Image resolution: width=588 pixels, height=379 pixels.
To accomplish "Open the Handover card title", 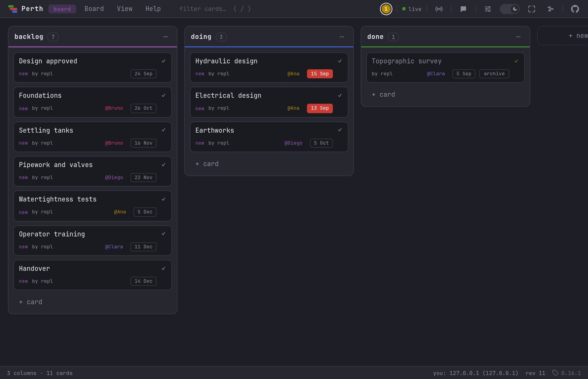I will 34,268.
